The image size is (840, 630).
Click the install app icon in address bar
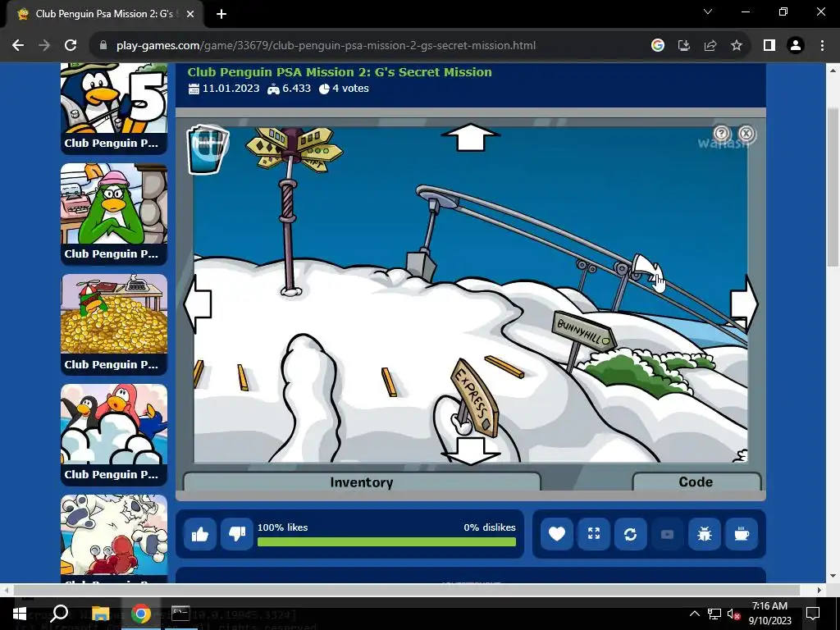[684, 46]
